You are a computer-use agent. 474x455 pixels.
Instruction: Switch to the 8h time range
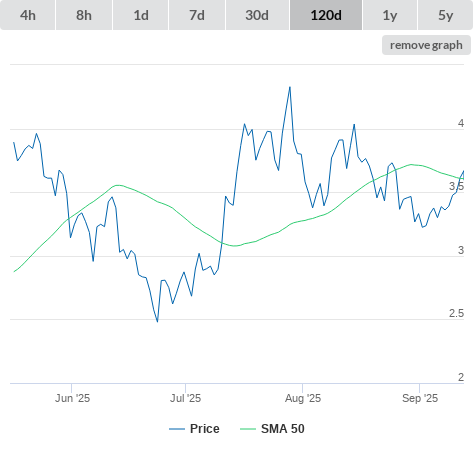point(84,15)
